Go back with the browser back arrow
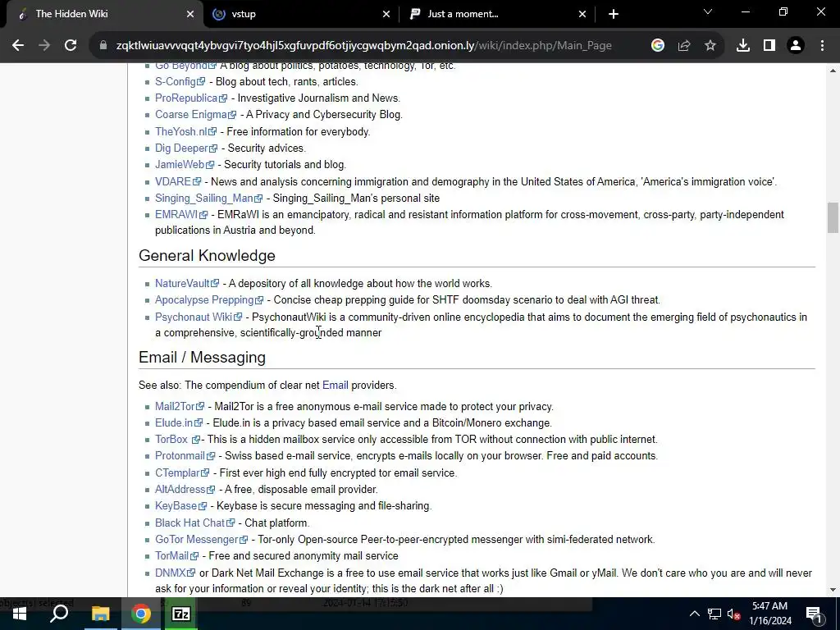The width and height of the screenshot is (840, 630). pos(18,46)
